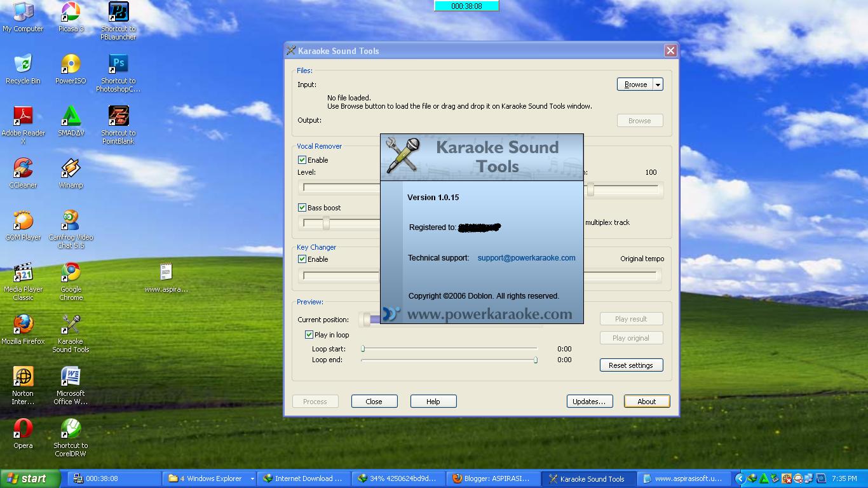This screenshot has height=488, width=868.
Task: Click Reset settings button
Action: pyautogui.click(x=631, y=365)
